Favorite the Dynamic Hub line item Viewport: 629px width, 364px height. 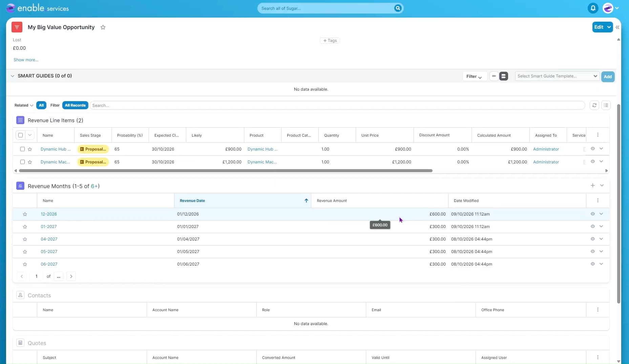(30, 149)
